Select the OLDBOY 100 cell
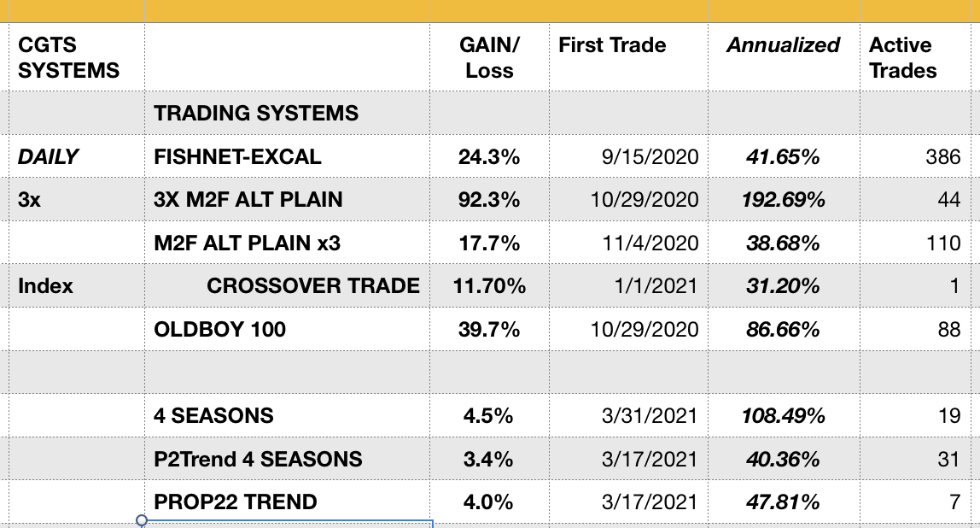The image size is (980, 528). coord(220,329)
